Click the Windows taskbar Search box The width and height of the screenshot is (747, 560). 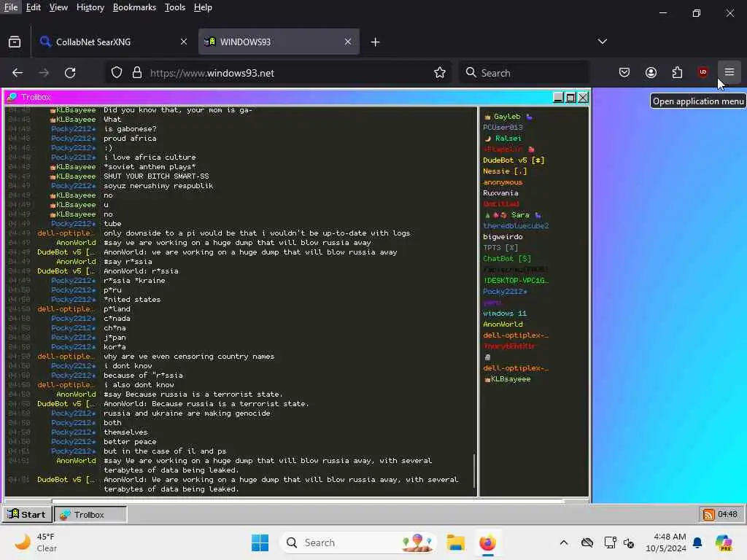[x=357, y=542]
